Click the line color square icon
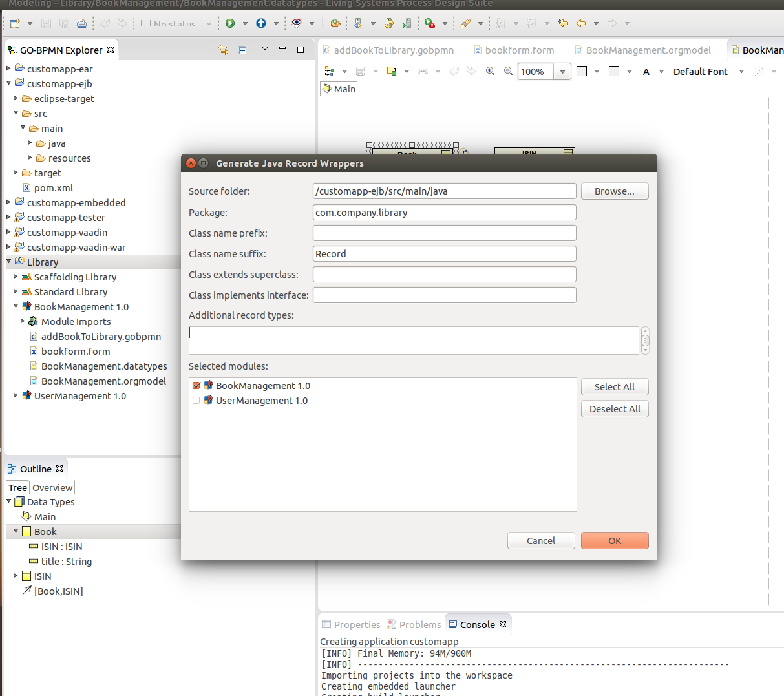 (614, 71)
